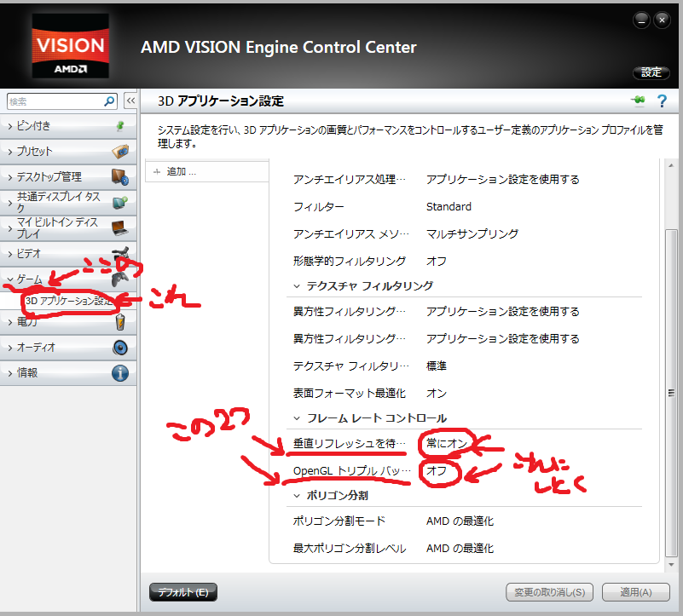The image size is (683, 616).
Task: Expand the ピン付き menu section
Action: click(x=68, y=126)
